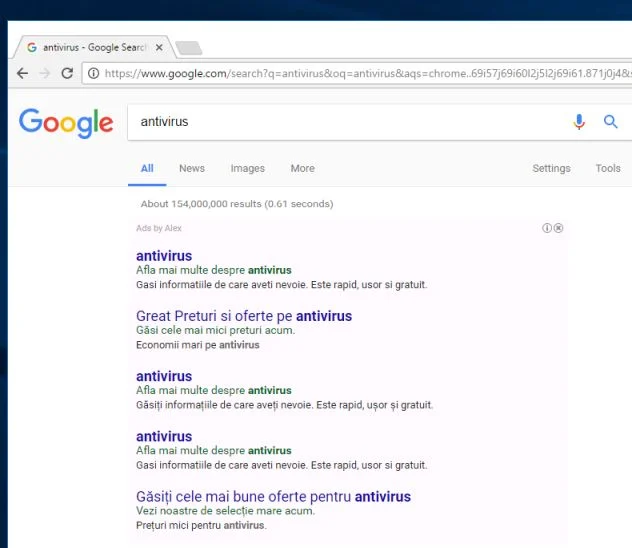Click 'Vezi noastre de selecție mare acum' text
Image resolution: width=632 pixels, height=548 pixels.
point(226,511)
